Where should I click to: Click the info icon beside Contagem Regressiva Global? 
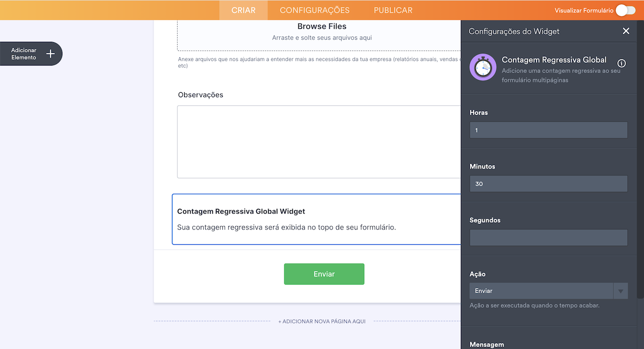pyautogui.click(x=621, y=63)
